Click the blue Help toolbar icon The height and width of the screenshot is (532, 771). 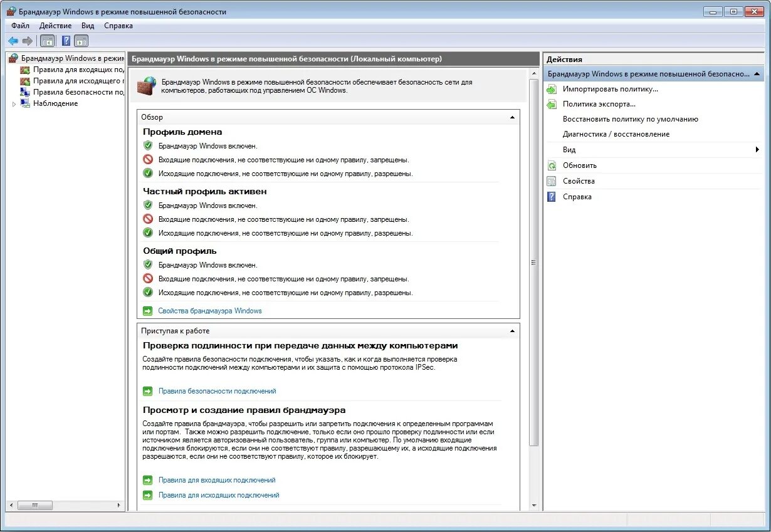tap(66, 41)
